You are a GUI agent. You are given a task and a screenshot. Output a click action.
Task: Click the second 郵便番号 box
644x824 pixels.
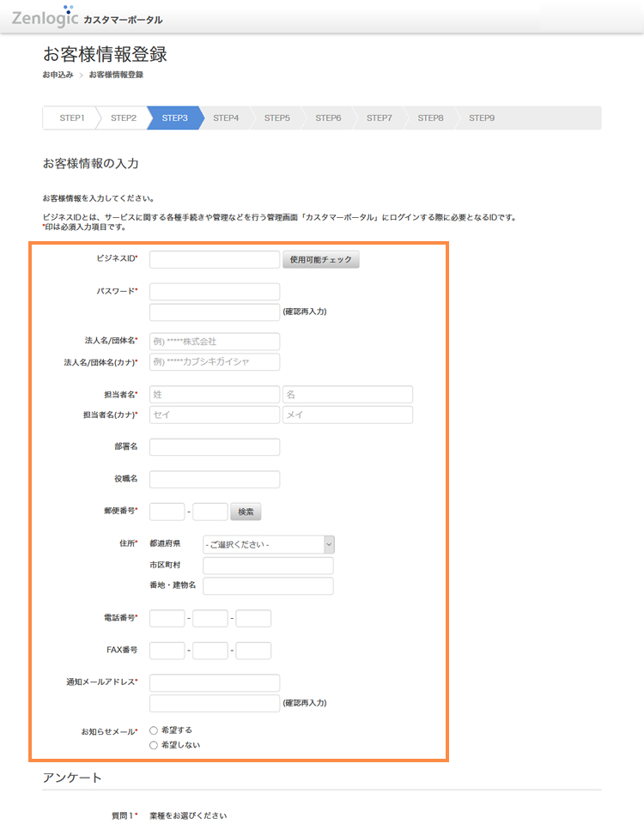tap(210, 512)
